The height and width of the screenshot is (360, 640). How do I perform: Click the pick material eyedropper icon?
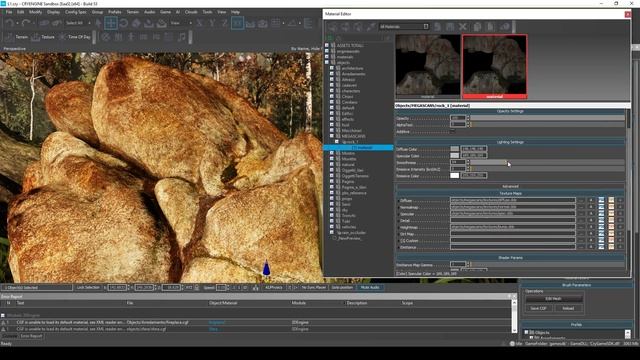(371, 27)
